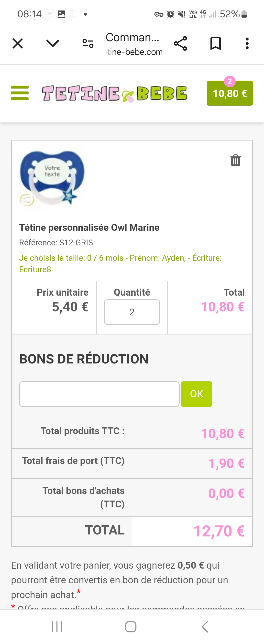Tap the share icon

pos(180,43)
